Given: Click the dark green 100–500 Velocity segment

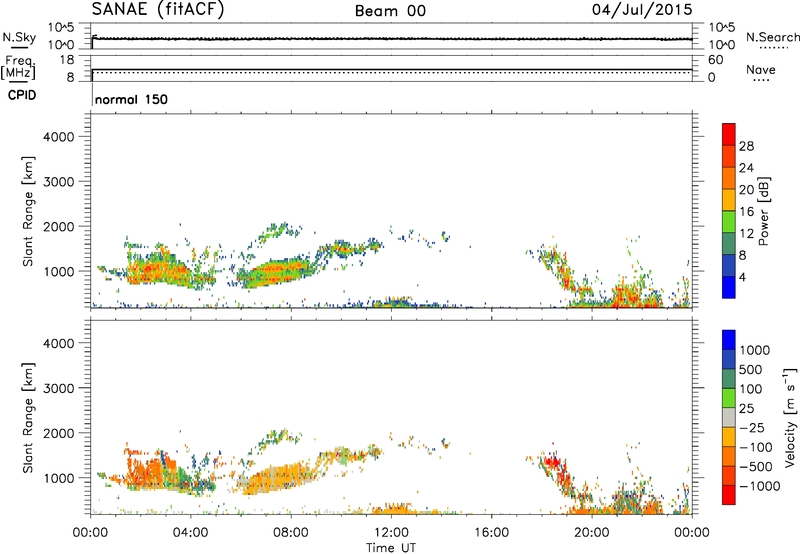Looking at the screenshot, I should pos(729,379).
